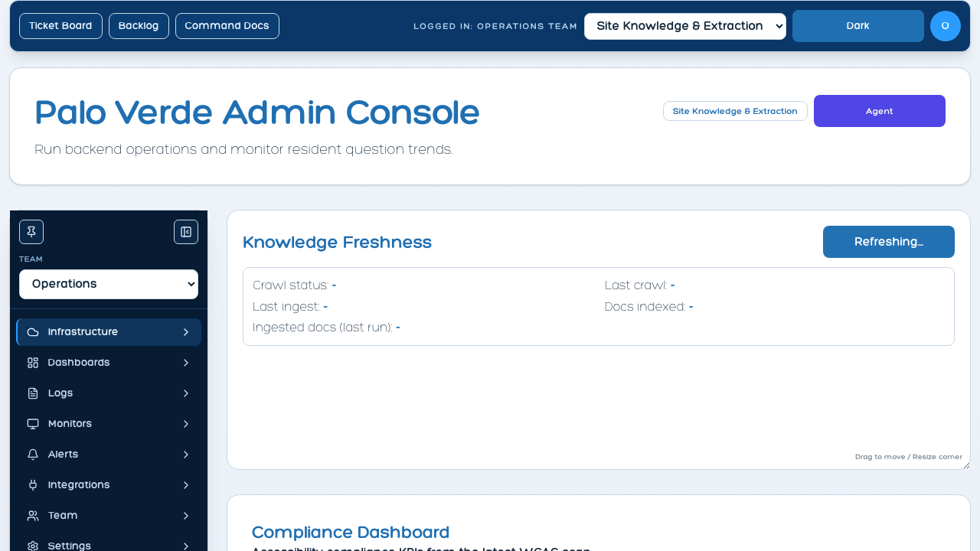
Task: Collapse the sidebar panel icon
Action: (186, 232)
